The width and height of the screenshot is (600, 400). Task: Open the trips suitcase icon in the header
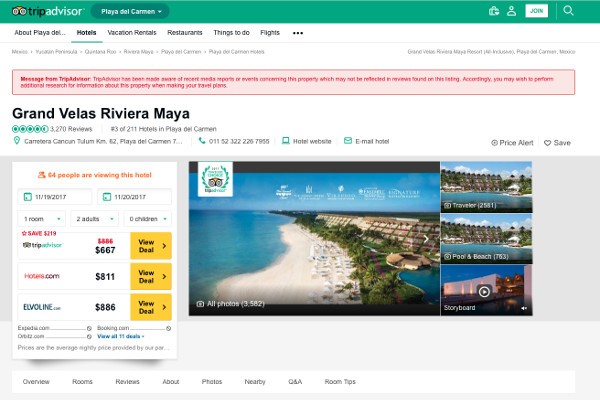coord(493,11)
